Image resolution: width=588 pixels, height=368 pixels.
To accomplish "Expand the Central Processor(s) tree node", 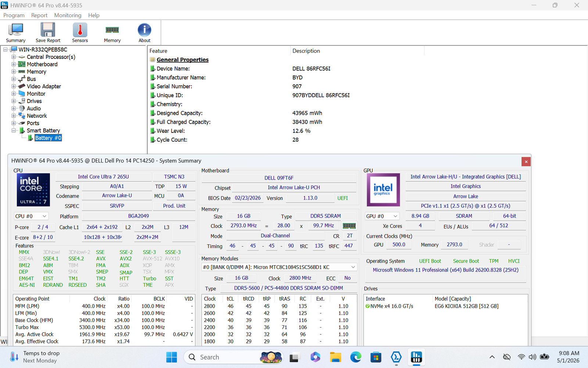I will (14, 57).
